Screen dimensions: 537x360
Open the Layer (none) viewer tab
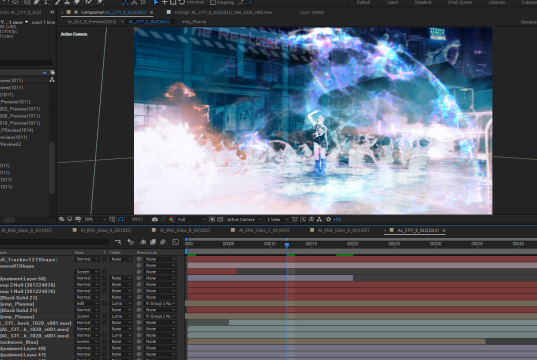(x=312, y=12)
